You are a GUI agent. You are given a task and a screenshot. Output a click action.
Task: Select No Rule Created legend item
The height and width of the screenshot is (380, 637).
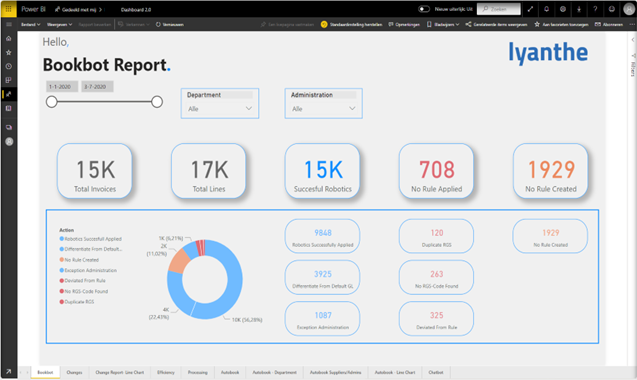coord(79,260)
